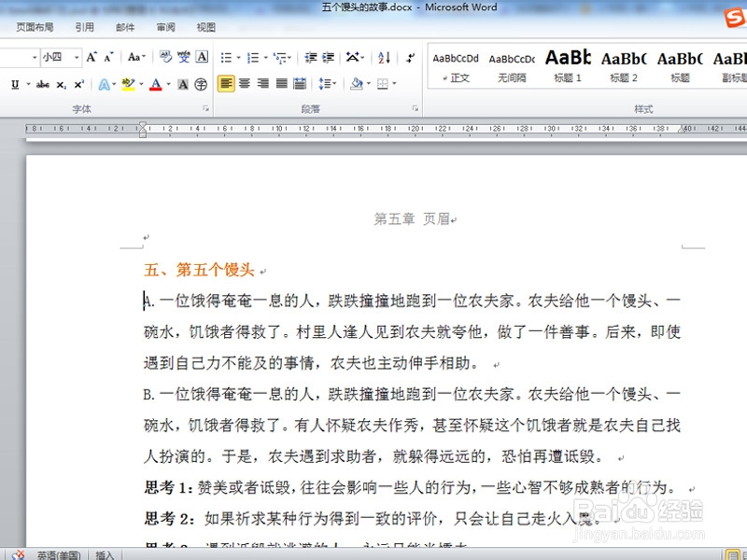Open the font color dropdown arrow
This screenshot has height=560, width=747.
pyautogui.click(x=167, y=84)
